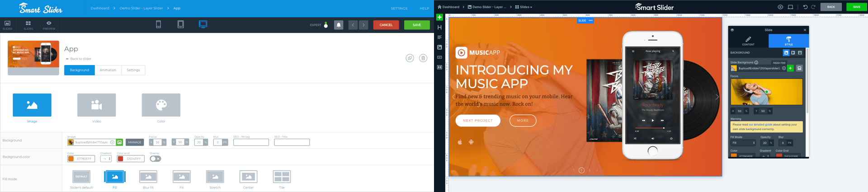Select Fit fill mode

(182, 177)
